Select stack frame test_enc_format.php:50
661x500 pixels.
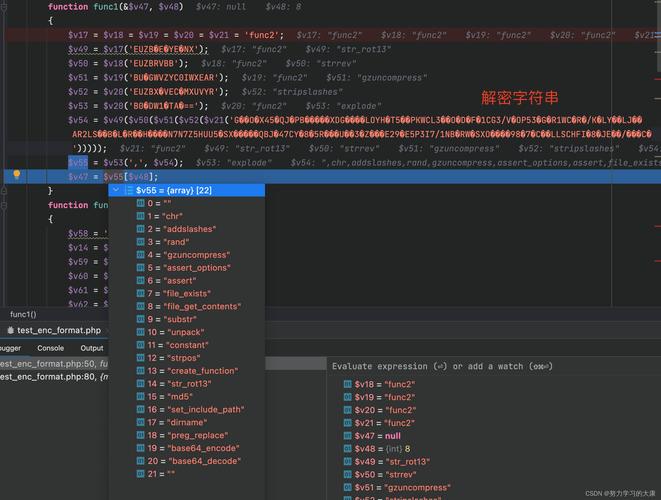point(54,363)
